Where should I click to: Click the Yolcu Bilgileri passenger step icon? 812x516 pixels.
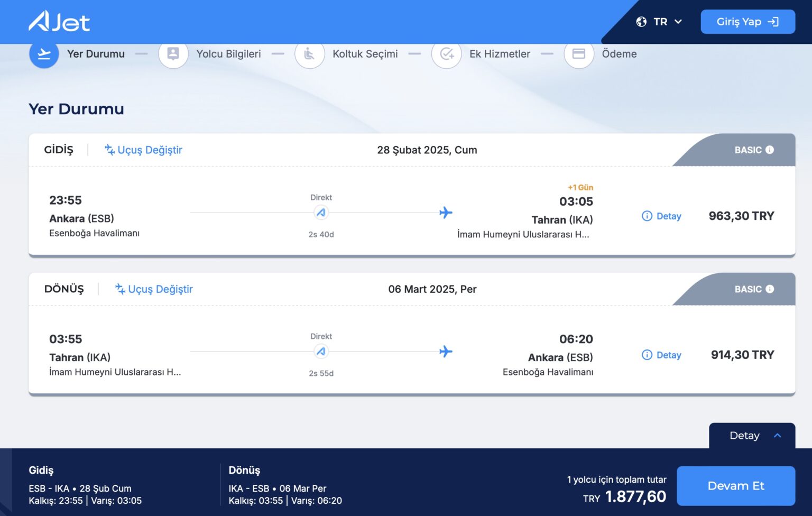[173, 54]
